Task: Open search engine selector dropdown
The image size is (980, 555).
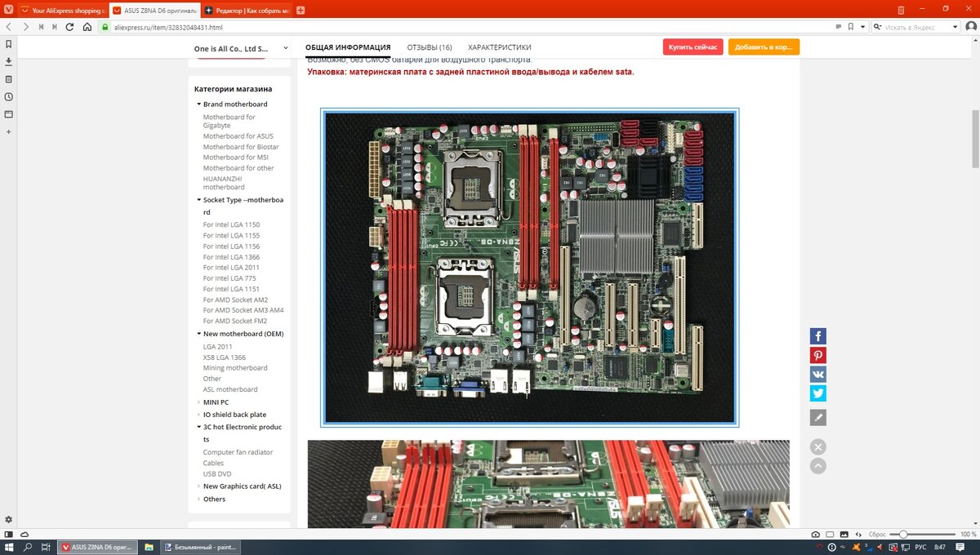Action: [x=879, y=27]
